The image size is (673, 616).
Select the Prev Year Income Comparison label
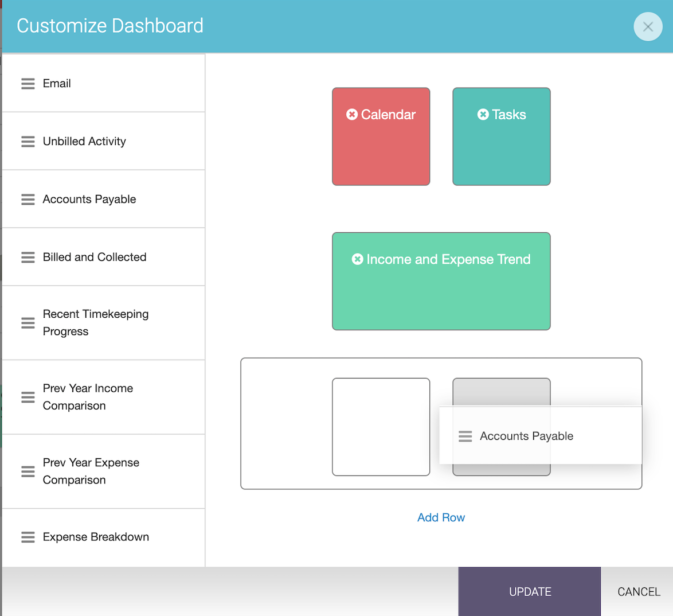coord(88,397)
